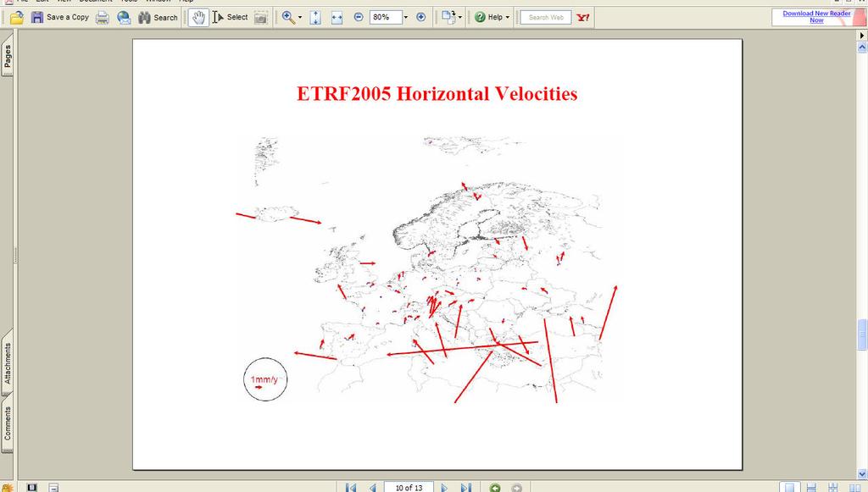Open the Attachments navigation tab
Image resolution: width=868 pixels, height=492 pixels.
pos(7,363)
